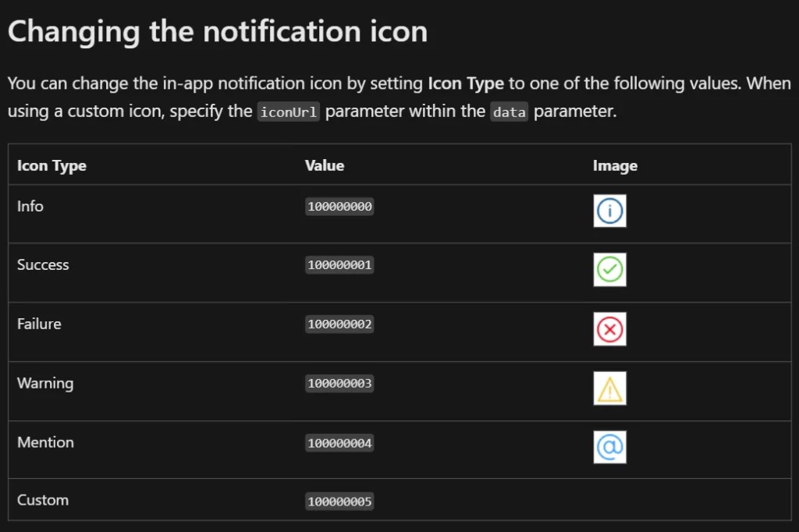Click the Icon Type column header
The height and width of the screenshot is (532, 799).
pyautogui.click(x=51, y=165)
